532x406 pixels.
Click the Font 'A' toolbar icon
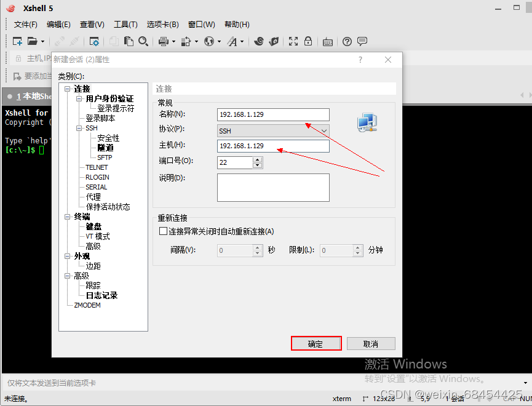coord(232,41)
